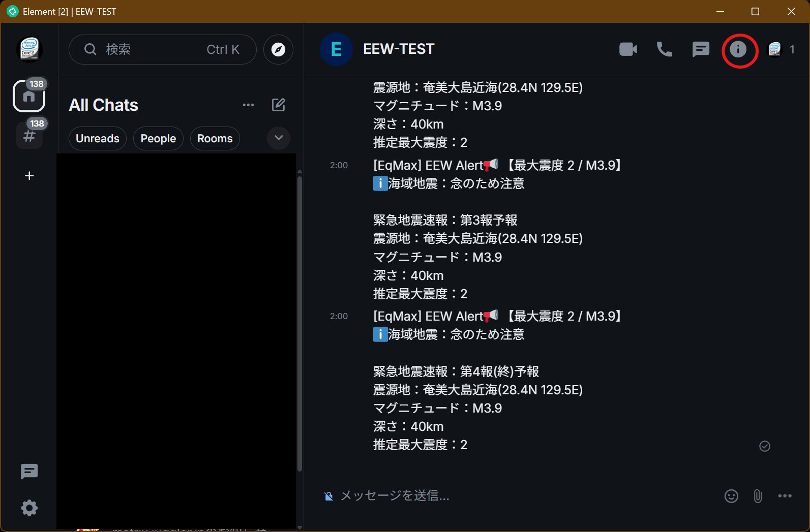Screen dimensions: 810x532
Task: Start a voice call in EEW-TEST
Action: (665, 49)
